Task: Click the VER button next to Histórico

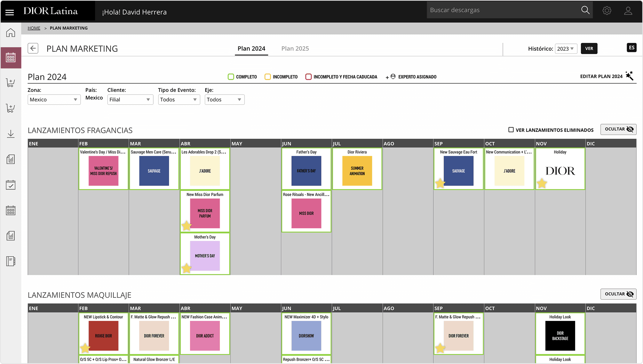Action: [x=589, y=48]
